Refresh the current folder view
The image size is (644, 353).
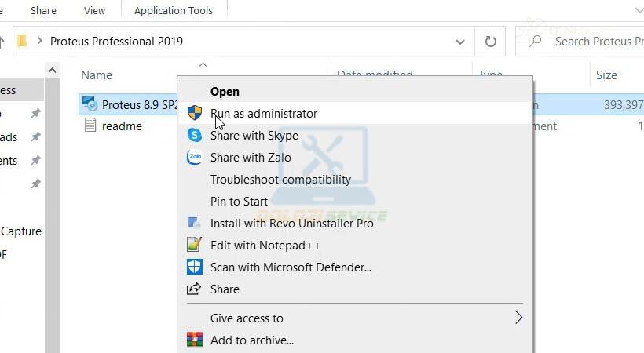click(x=491, y=42)
